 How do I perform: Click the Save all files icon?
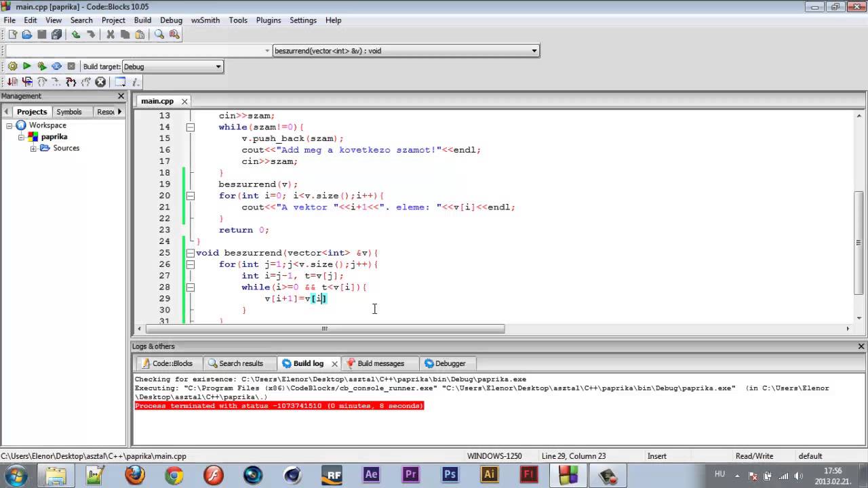point(57,35)
